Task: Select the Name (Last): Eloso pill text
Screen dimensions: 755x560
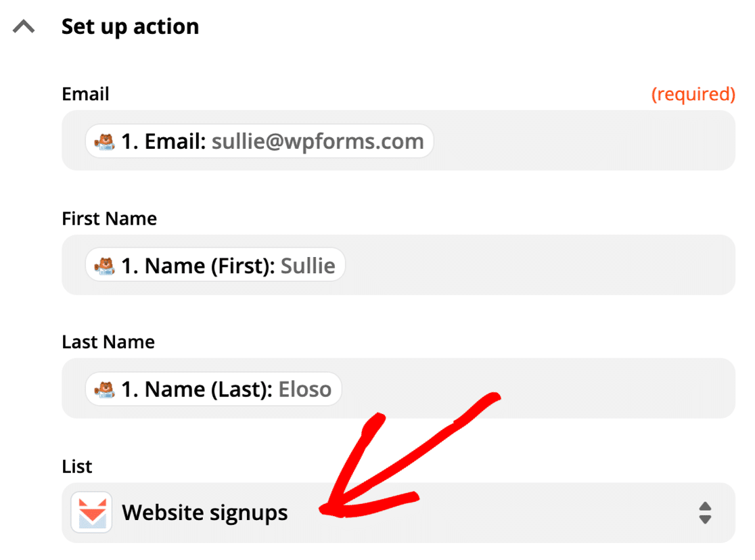Action: coord(226,390)
